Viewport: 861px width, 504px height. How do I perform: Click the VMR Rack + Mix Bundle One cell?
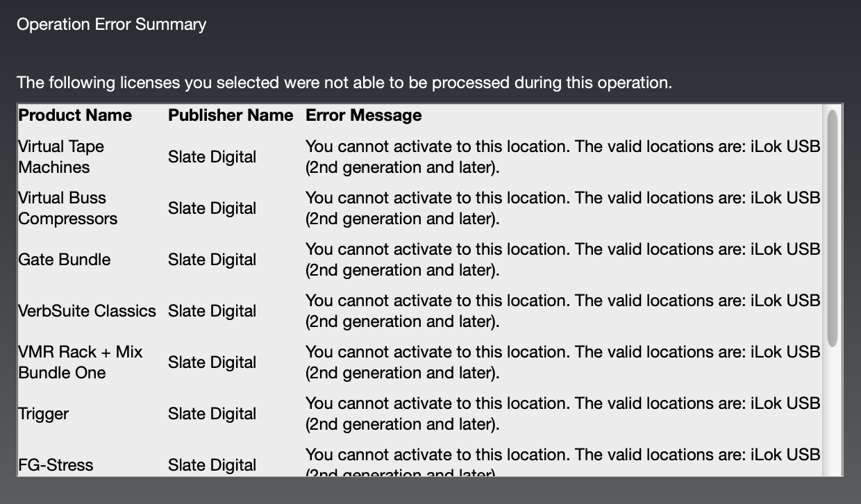tap(81, 362)
